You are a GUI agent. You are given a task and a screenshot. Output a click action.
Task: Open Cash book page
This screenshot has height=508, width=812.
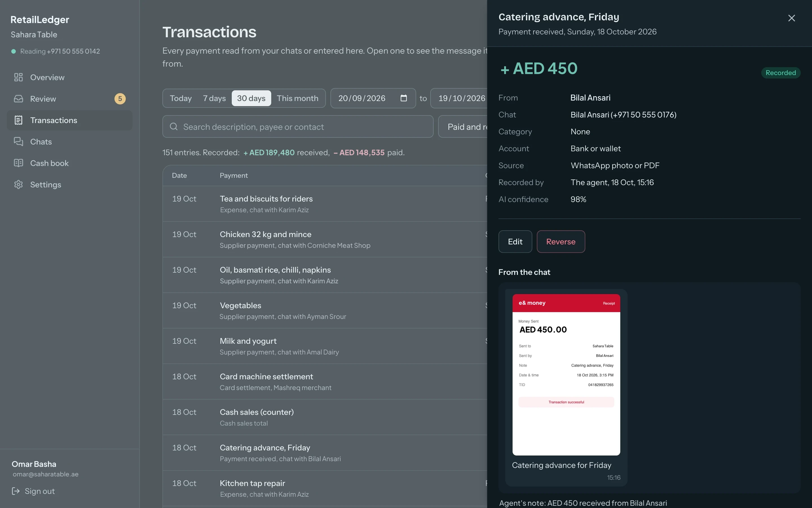(69, 163)
